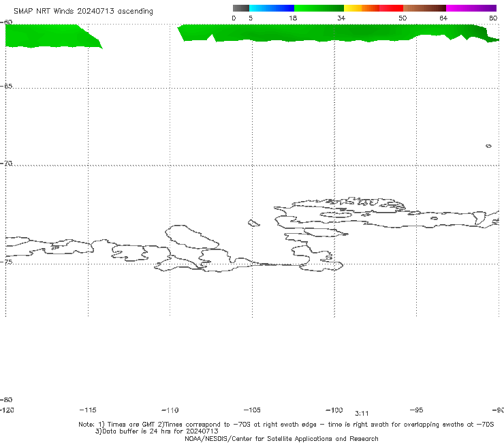504x443 pixels.
Task: Click the gray segment of the wind color bar
Action: coord(240,8)
